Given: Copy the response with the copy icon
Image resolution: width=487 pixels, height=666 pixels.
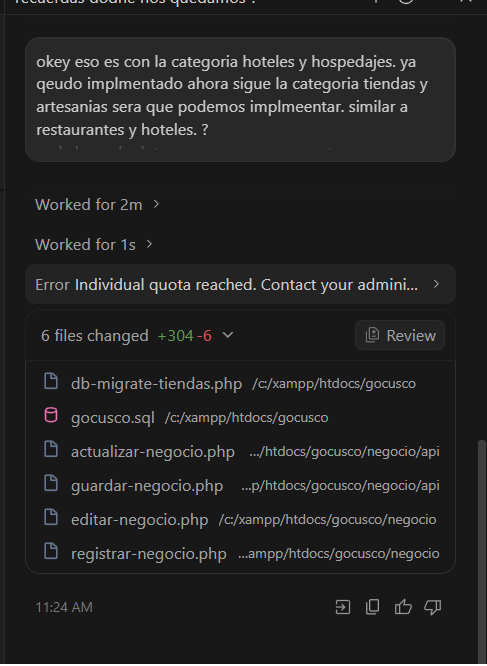Looking at the screenshot, I should pyautogui.click(x=372, y=607).
